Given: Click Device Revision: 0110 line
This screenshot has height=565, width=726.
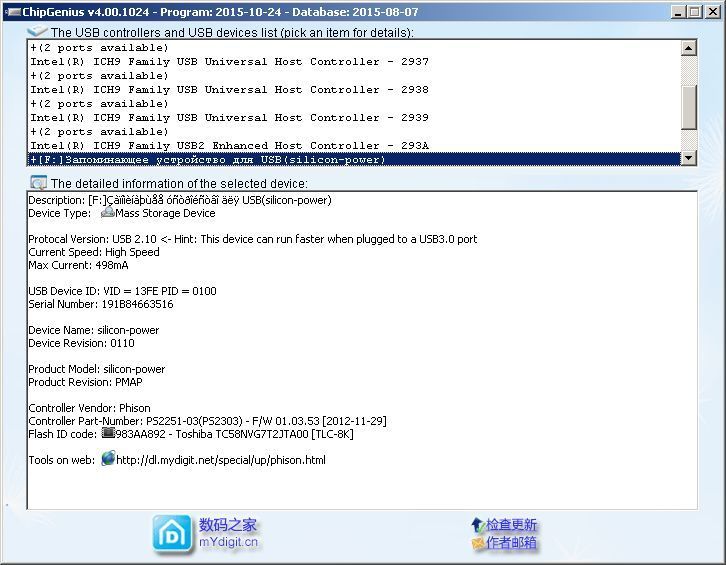Looking at the screenshot, I should (81, 343).
